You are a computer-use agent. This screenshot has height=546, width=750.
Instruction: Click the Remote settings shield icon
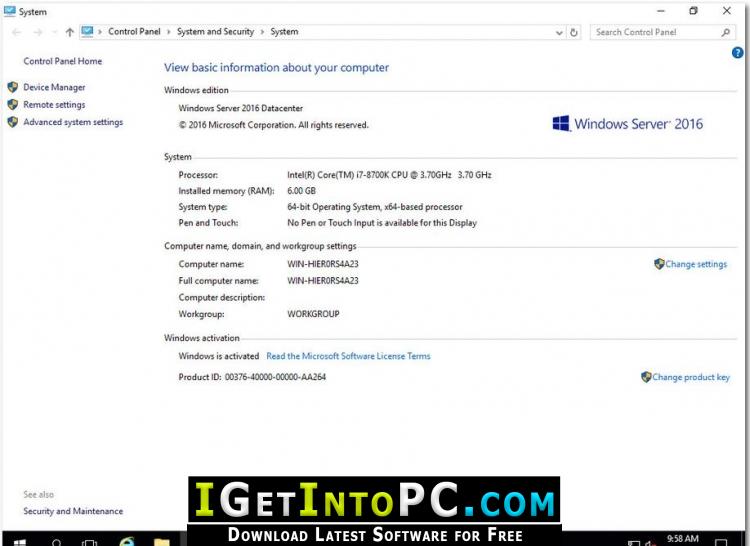pyautogui.click(x=13, y=104)
